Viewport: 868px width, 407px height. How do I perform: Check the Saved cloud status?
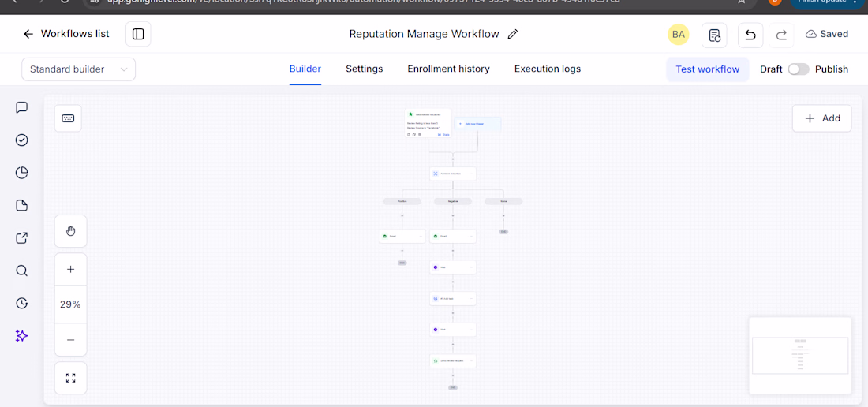coord(827,34)
